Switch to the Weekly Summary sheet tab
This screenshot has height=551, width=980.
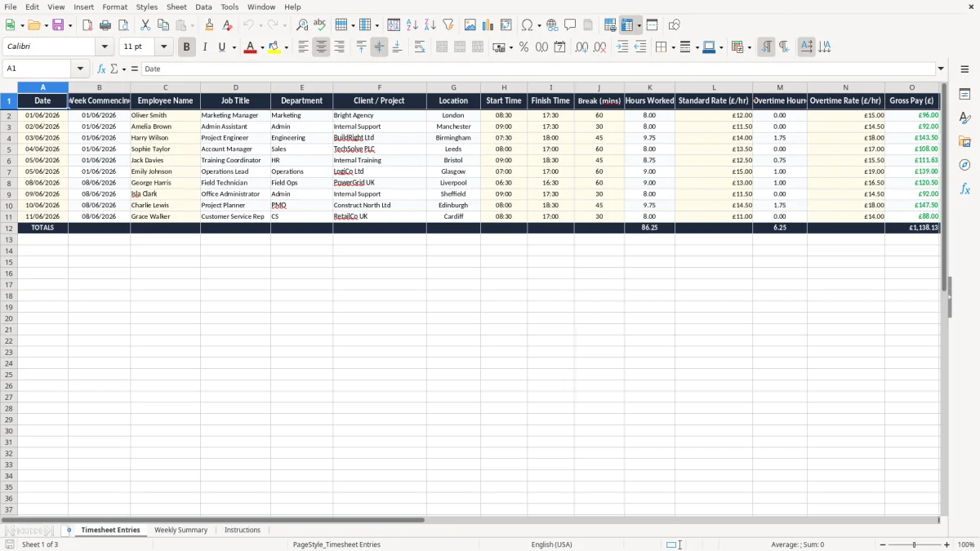[x=180, y=531]
